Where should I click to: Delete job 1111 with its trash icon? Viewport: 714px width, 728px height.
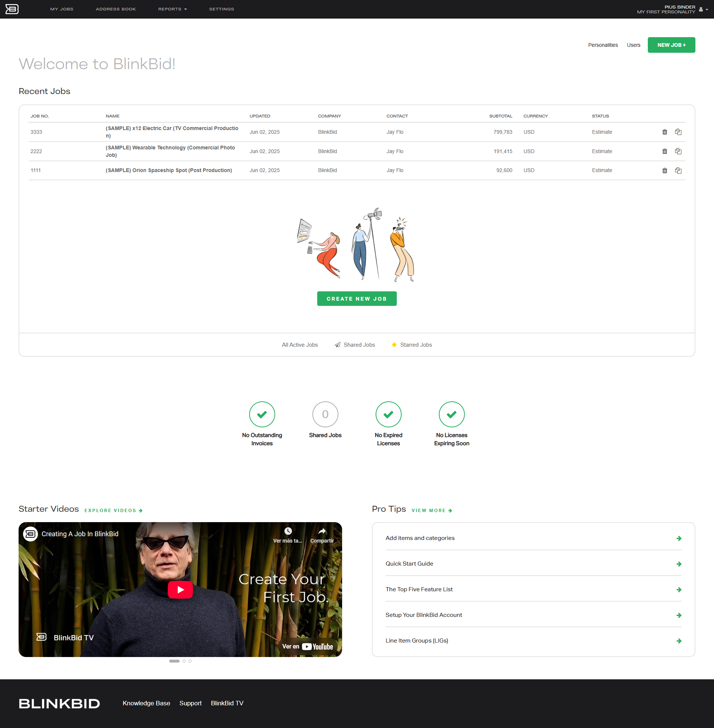(x=665, y=171)
